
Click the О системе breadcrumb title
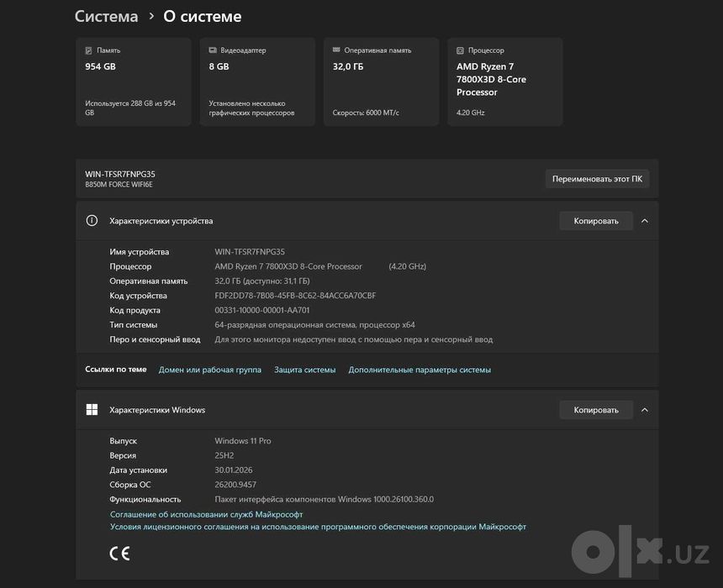tap(203, 17)
